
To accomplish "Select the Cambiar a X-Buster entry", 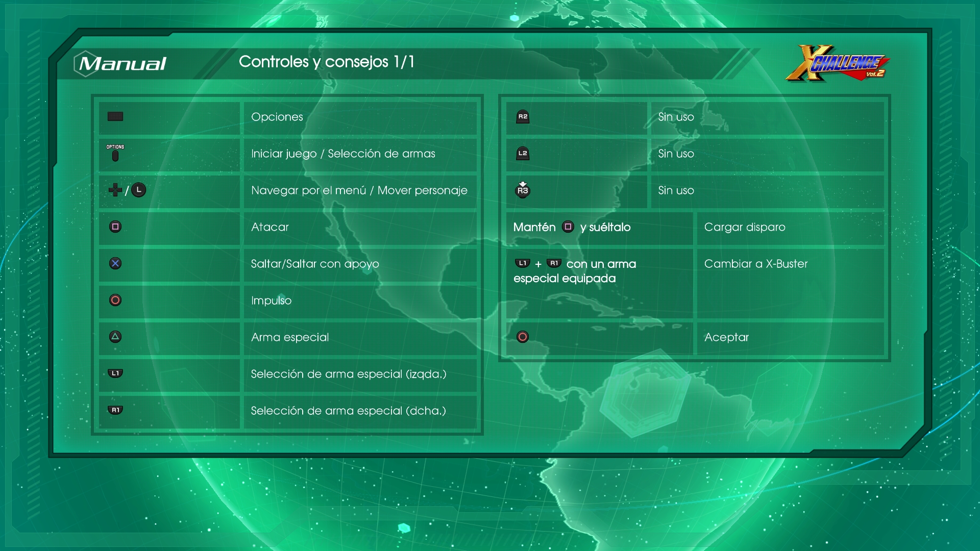I will tap(756, 264).
